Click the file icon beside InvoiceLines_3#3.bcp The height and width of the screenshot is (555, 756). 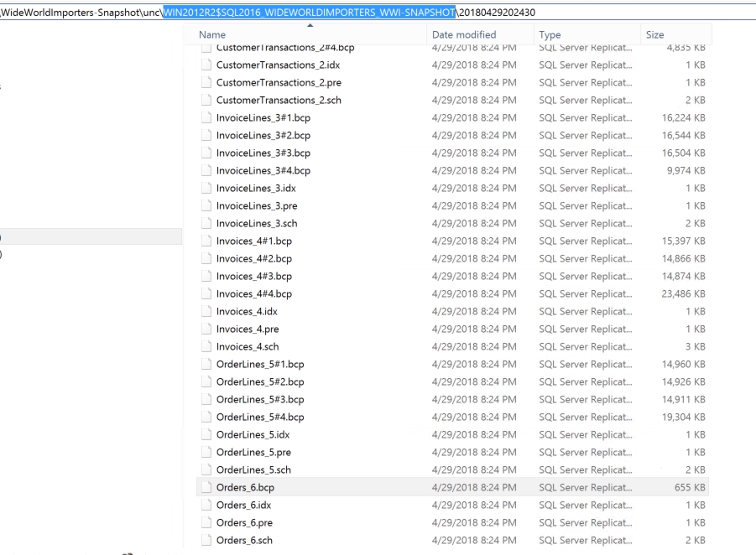[206, 153]
